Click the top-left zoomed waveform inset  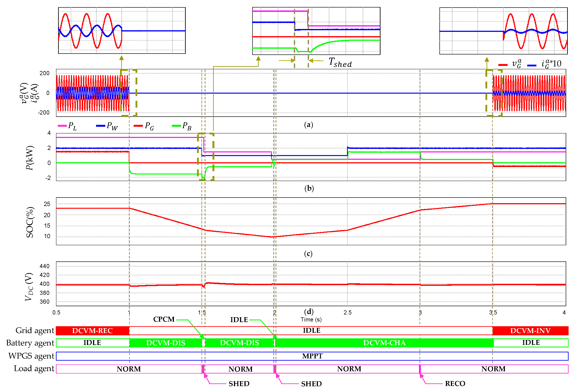(122, 30)
